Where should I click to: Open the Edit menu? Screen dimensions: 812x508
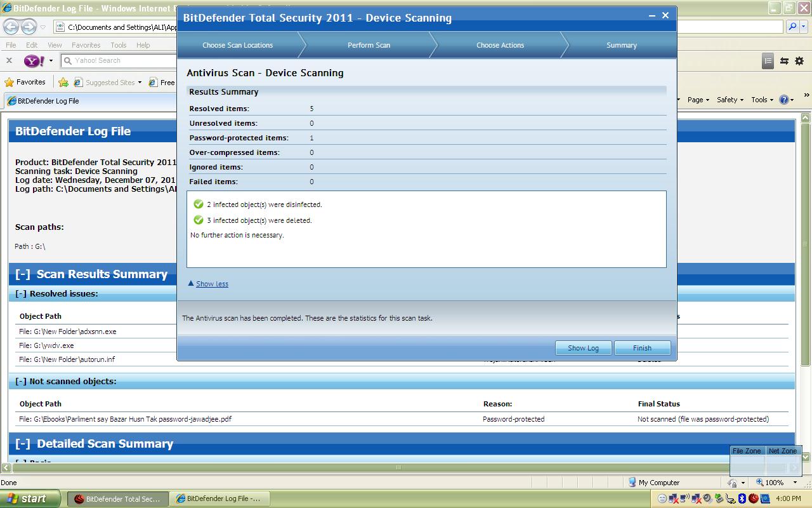(32, 45)
